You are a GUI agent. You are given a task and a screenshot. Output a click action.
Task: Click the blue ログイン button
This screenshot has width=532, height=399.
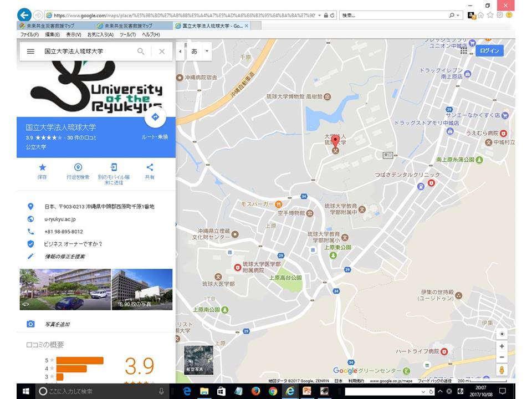click(x=489, y=50)
